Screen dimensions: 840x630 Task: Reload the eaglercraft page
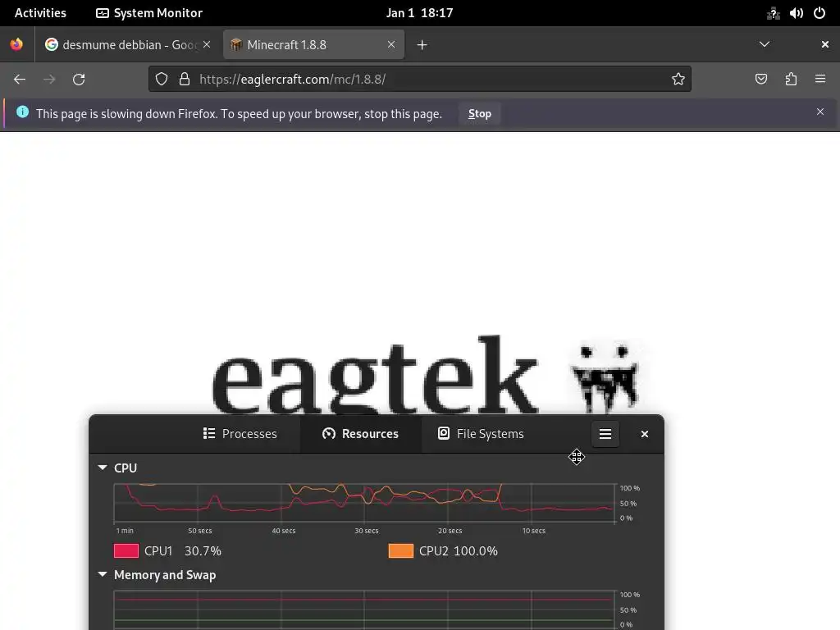point(79,80)
